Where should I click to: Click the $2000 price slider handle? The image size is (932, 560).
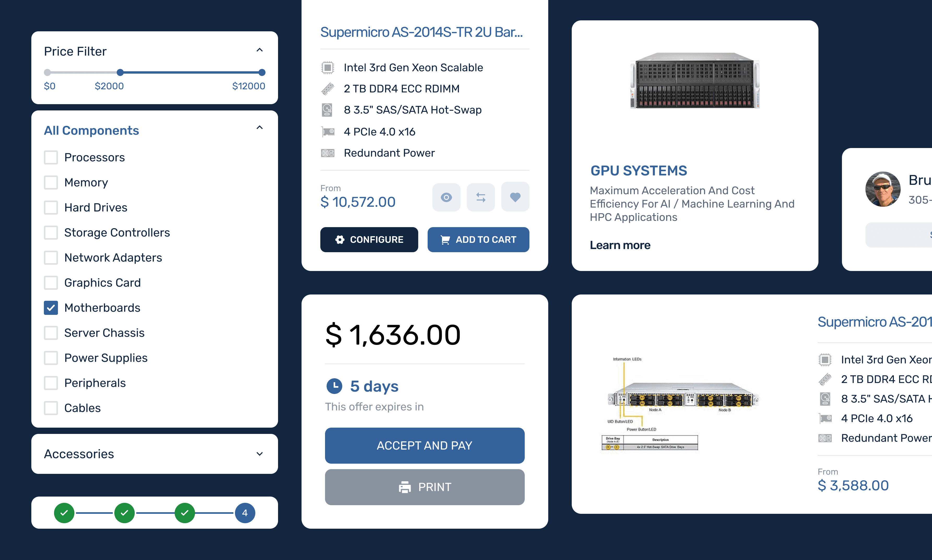[x=120, y=73]
